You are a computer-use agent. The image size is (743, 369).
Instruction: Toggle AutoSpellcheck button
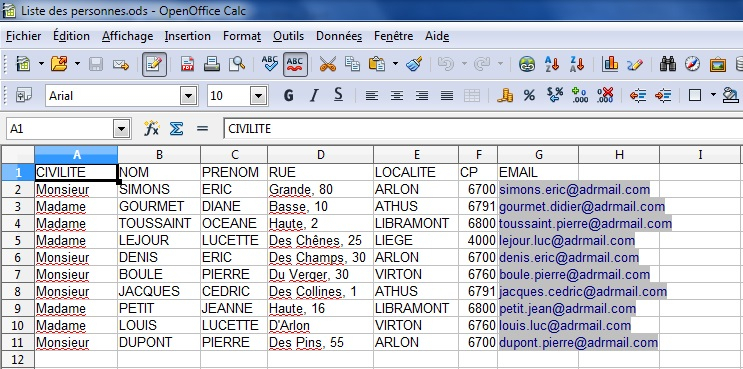click(295, 64)
